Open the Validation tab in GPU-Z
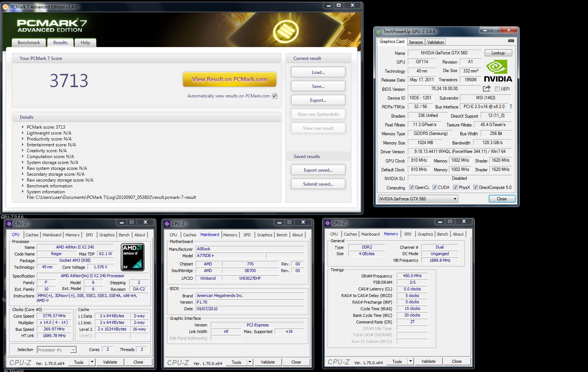 435,42
